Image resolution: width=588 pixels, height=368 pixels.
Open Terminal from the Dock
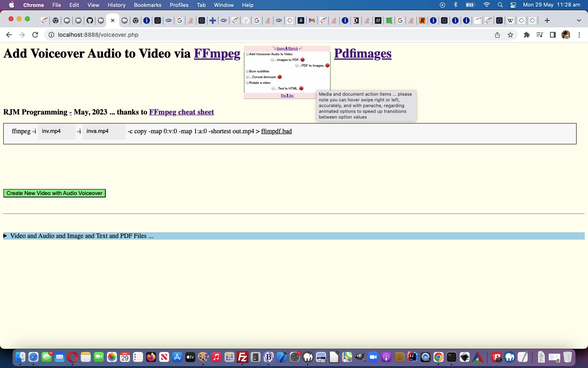tap(451, 357)
